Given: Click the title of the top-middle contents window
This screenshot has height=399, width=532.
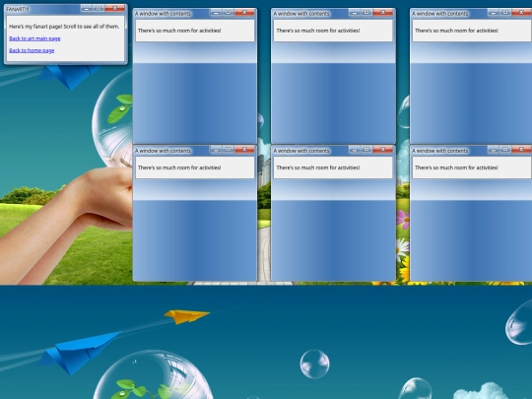Looking at the screenshot, I should point(301,14).
